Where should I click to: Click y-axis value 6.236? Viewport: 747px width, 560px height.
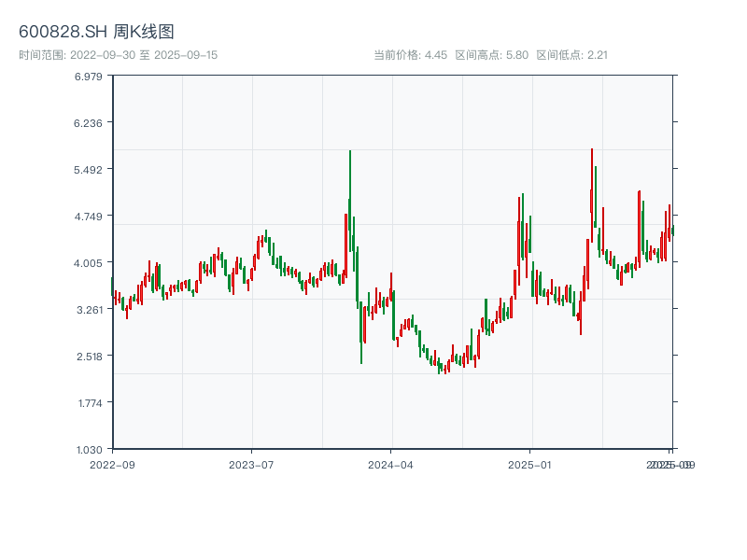pyautogui.click(x=88, y=123)
